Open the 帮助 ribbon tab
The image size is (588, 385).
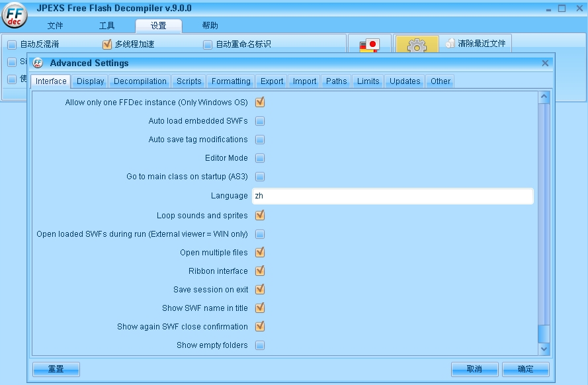(210, 26)
